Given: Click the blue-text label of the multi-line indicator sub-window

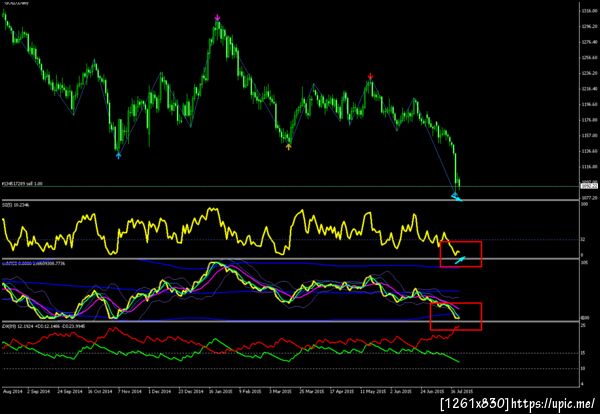Looking at the screenshot, I should click(x=35, y=264).
